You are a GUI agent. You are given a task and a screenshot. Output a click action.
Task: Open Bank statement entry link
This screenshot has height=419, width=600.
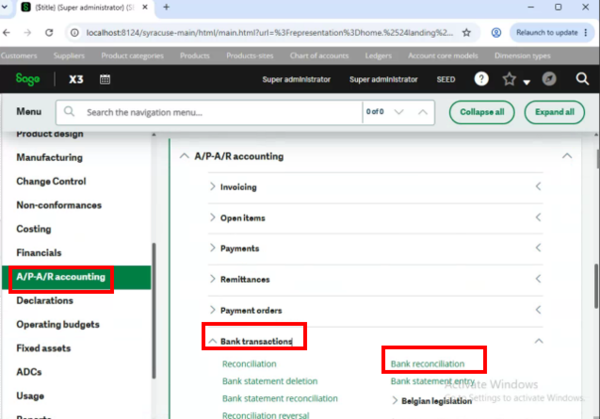432,381
